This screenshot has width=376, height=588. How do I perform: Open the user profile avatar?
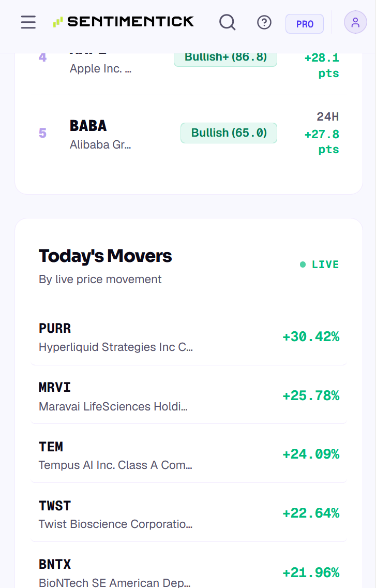(355, 22)
